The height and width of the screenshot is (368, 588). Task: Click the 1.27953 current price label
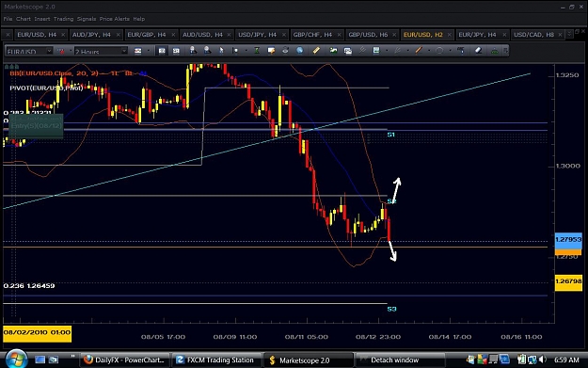tap(568, 239)
